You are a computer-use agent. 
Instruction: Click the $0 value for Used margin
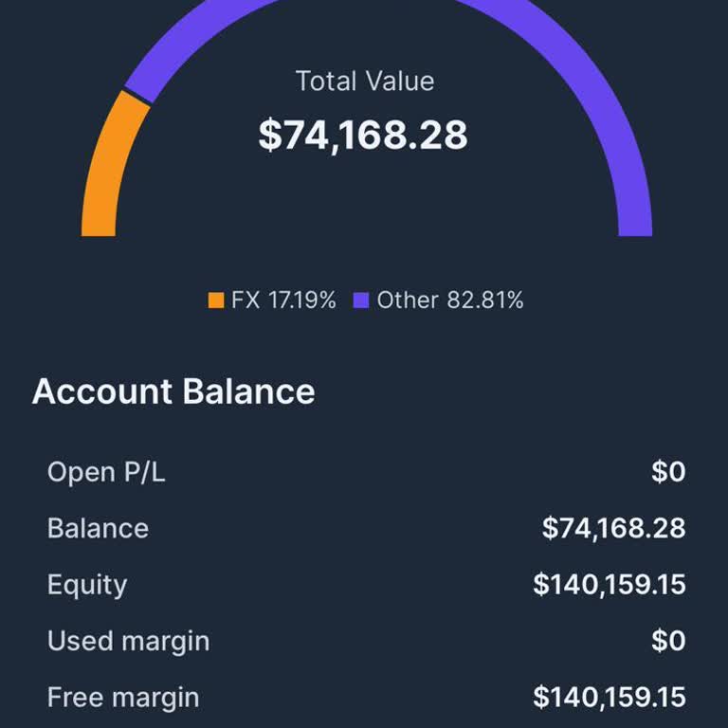(x=668, y=641)
